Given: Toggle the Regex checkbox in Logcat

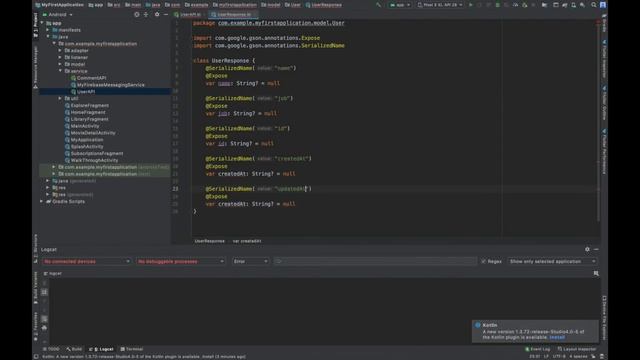Looking at the screenshot, I should [484, 261].
